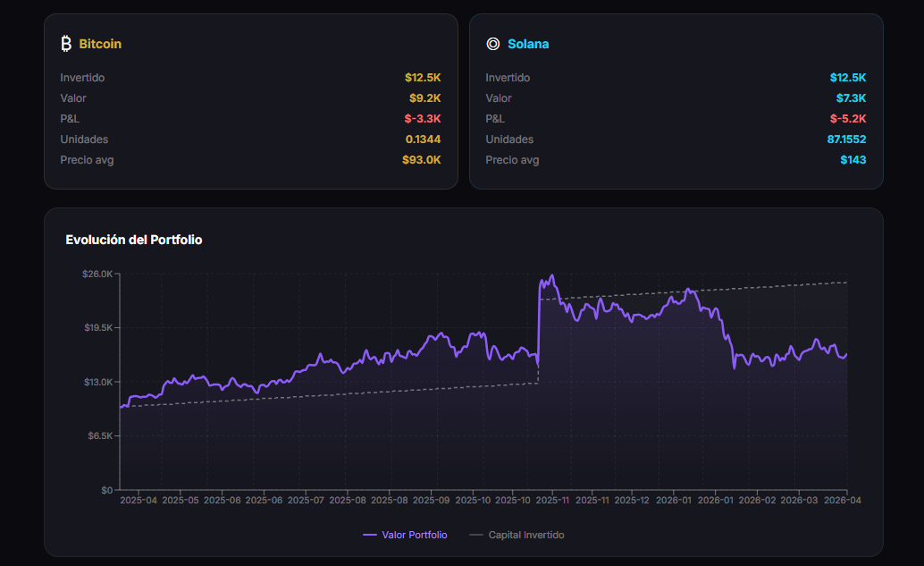Click the $19.5K y-axis label
The height and width of the screenshot is (566, 924).
point(97,327)
